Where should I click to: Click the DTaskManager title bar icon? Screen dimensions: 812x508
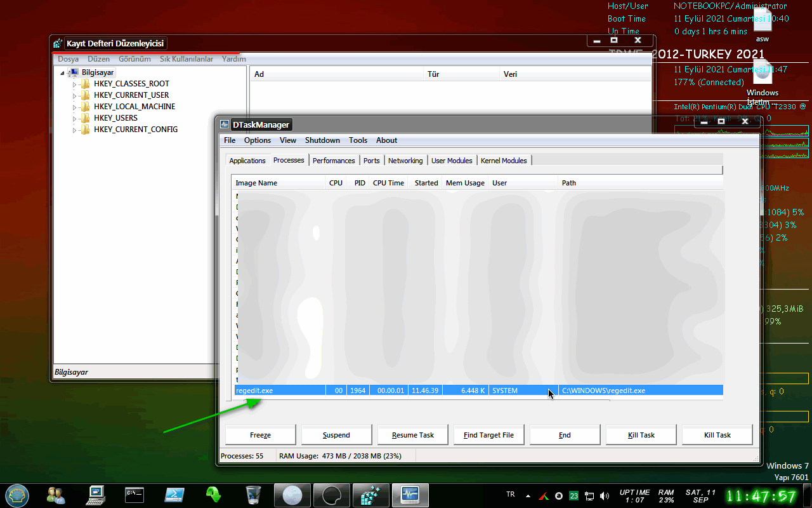pos(225,124)
